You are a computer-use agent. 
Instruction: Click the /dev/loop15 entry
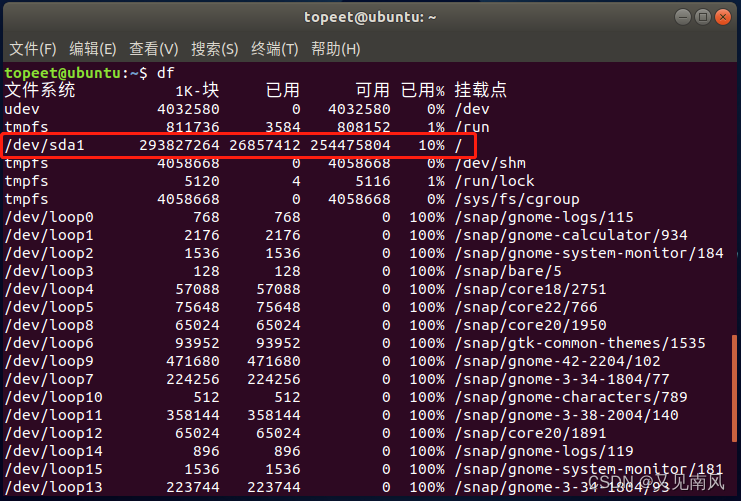53,469
